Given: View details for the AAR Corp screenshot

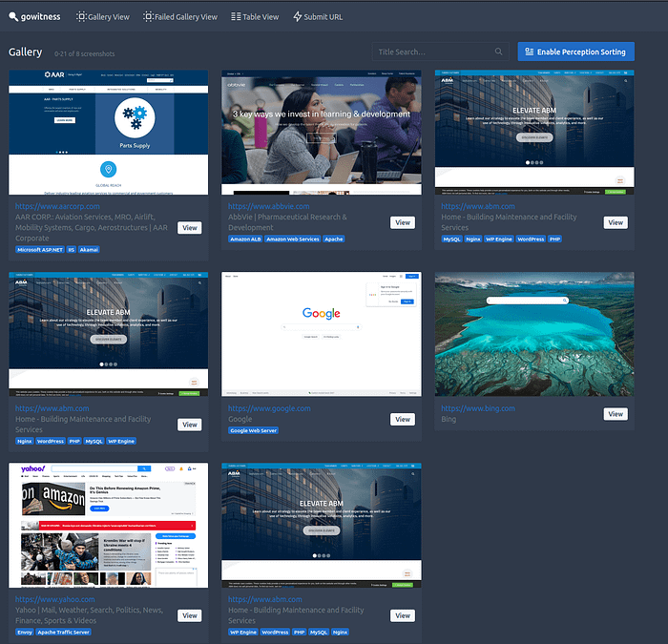Looking at the screenshot, I should click(190, 228).
